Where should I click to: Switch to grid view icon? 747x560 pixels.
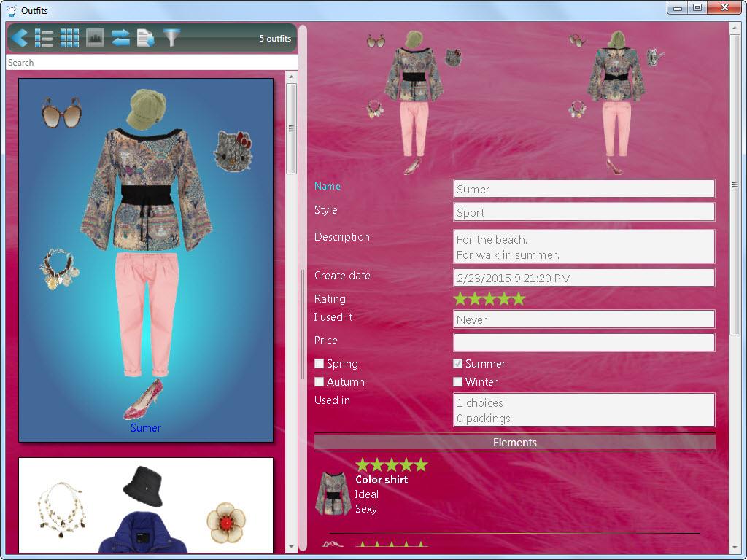[x=69, y=38]
